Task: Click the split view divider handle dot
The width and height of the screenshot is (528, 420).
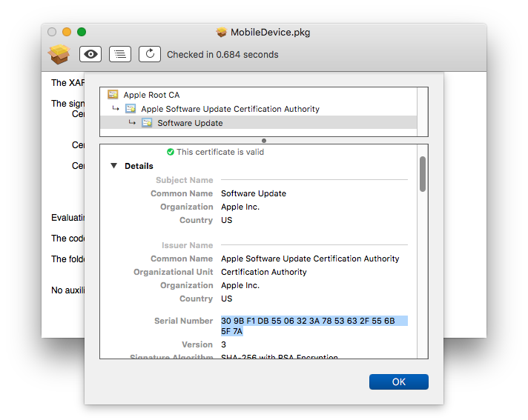Action: click(264, 141)
